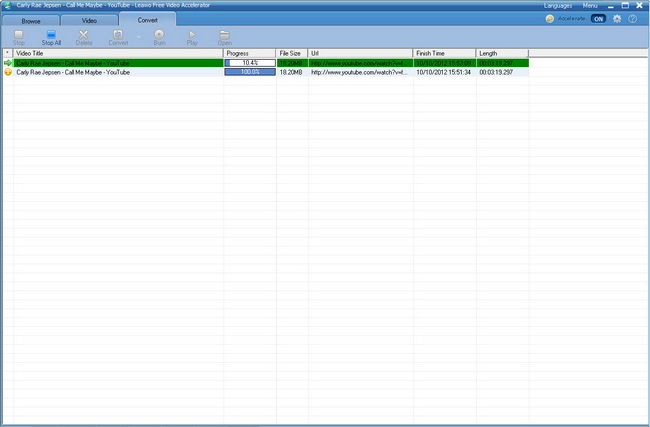Click the Accelerate rocket icon

(550, 19)
